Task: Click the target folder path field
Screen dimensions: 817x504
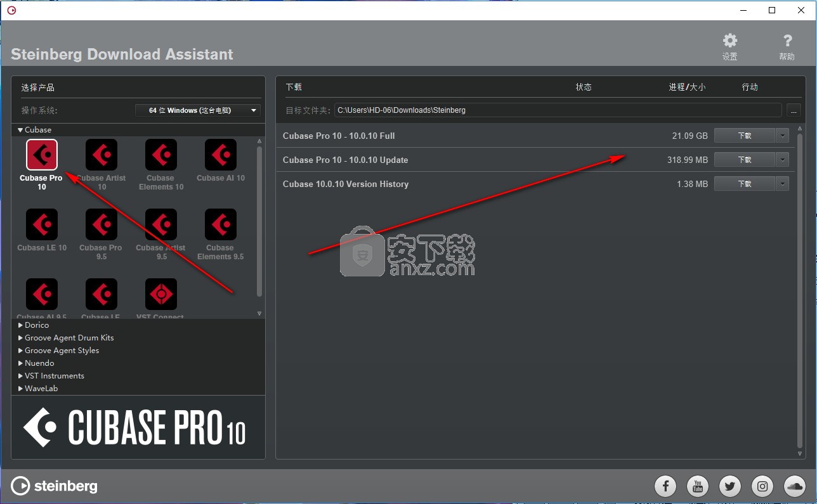Action: tap(557, 110)
